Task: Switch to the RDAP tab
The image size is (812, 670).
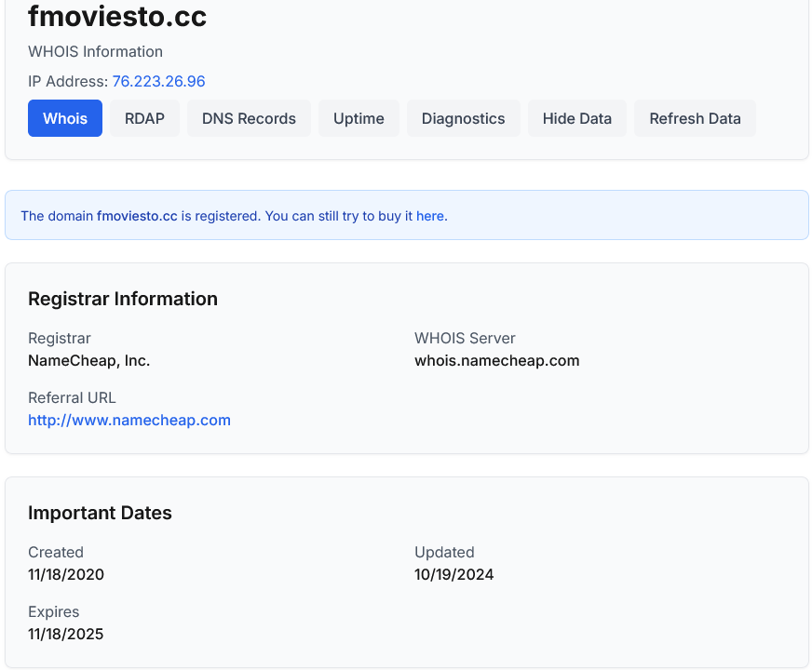Action: [x=144, y=118]
